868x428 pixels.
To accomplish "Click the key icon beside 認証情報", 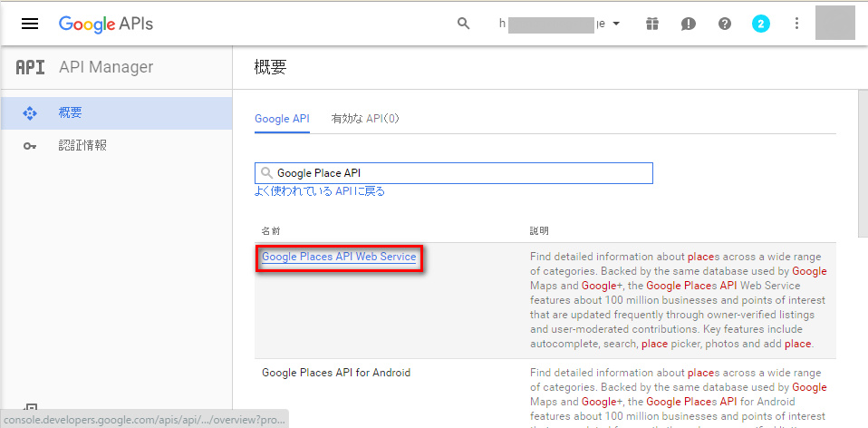I will [30, 146].
